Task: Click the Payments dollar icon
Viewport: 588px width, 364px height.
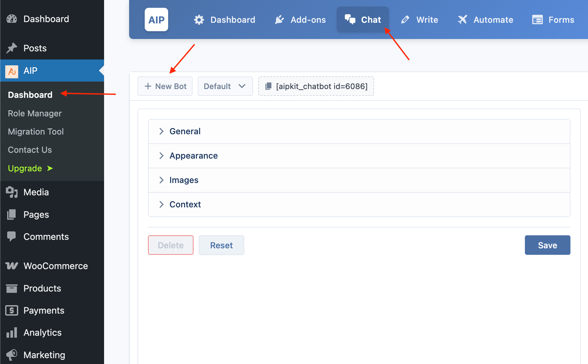Action: click(12, 310)
